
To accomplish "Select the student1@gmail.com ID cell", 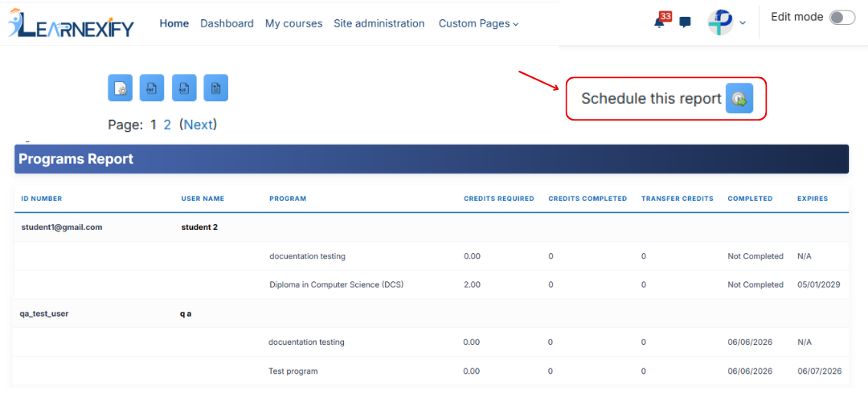I will 62,227.
